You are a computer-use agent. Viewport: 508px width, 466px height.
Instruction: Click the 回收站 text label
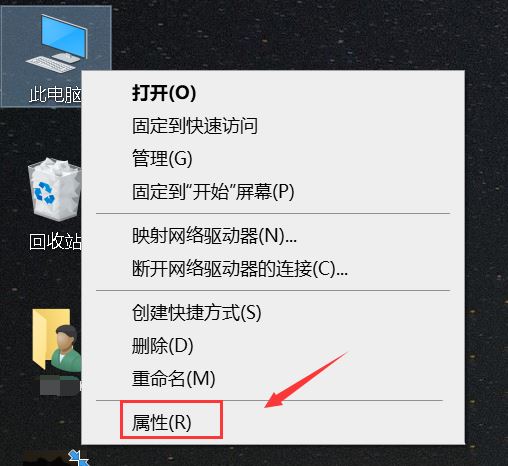coord(55,241)
